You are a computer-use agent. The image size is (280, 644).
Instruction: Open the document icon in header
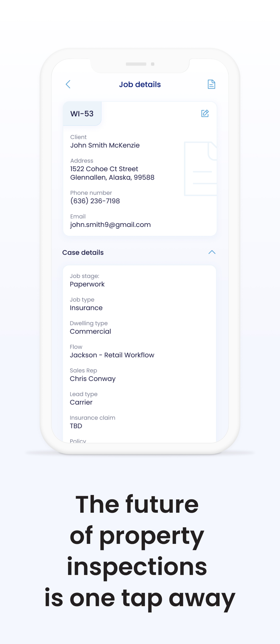pos(211,84)
